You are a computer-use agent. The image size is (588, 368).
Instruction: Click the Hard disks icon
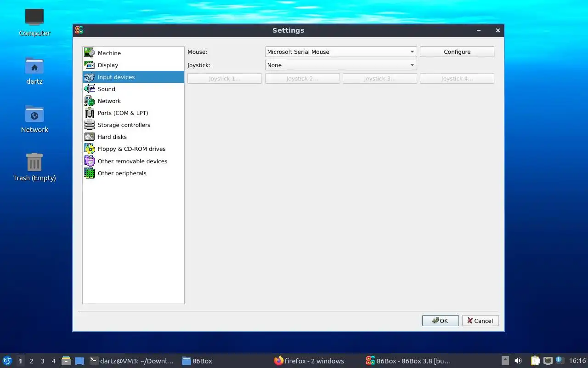tap(90, 137)
